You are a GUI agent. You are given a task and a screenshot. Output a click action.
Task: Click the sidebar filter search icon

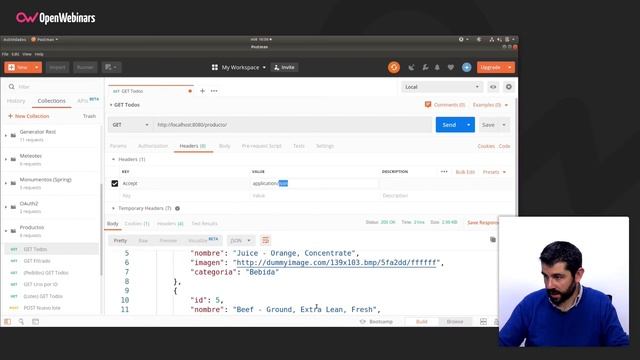[11, 87]
